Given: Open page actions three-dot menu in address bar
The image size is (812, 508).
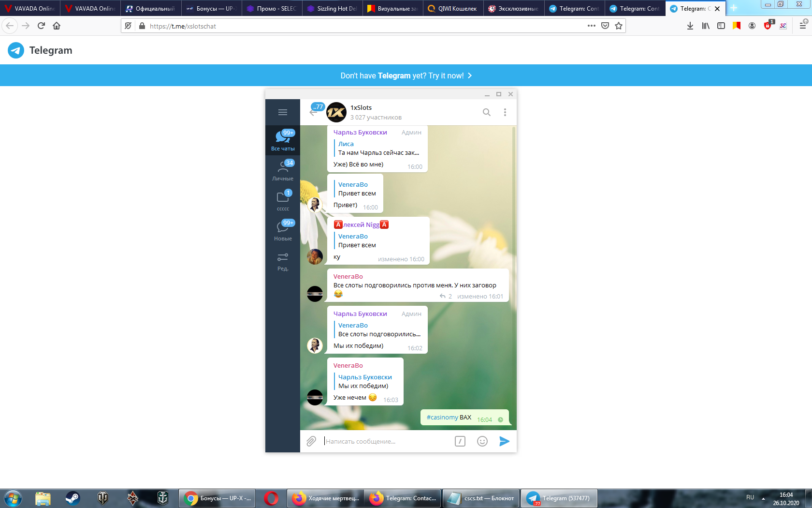Looking at the screenshot, I should click(x=592, y=26).
